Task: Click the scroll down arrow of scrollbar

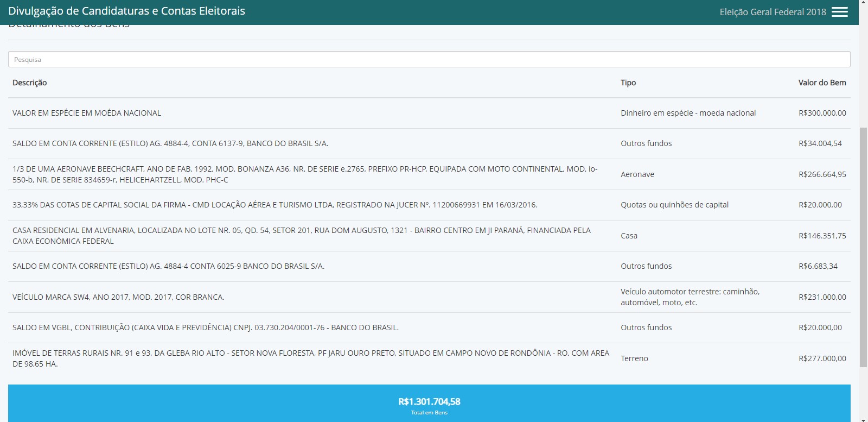Action: 863,419
